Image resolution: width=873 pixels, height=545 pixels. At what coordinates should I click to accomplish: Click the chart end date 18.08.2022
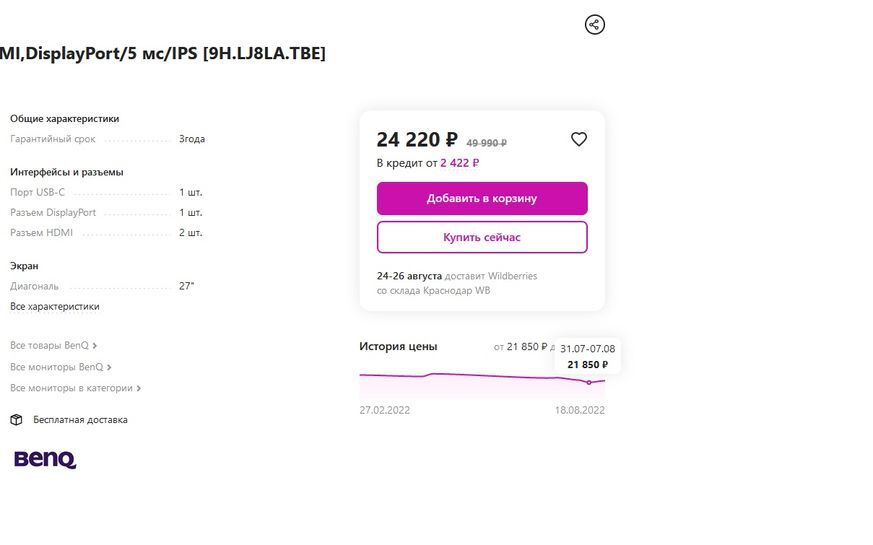click(x=580, y=410)
